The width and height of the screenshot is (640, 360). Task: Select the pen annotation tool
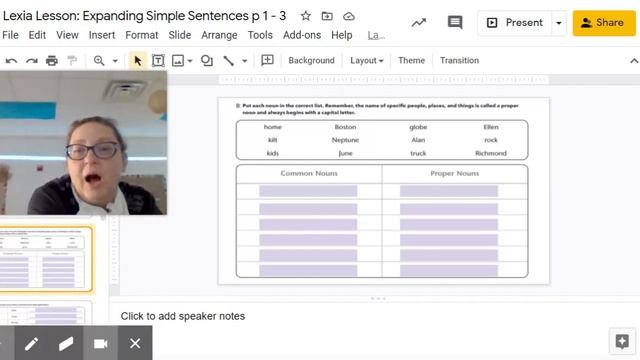point(32,343)
